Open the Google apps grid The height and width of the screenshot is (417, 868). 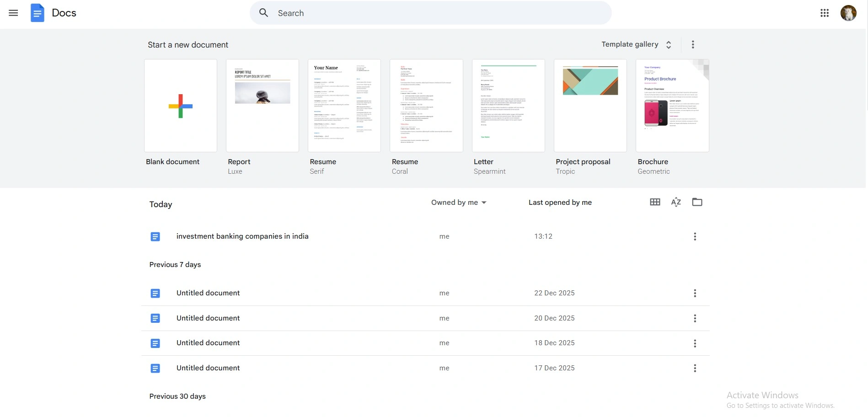825,13
